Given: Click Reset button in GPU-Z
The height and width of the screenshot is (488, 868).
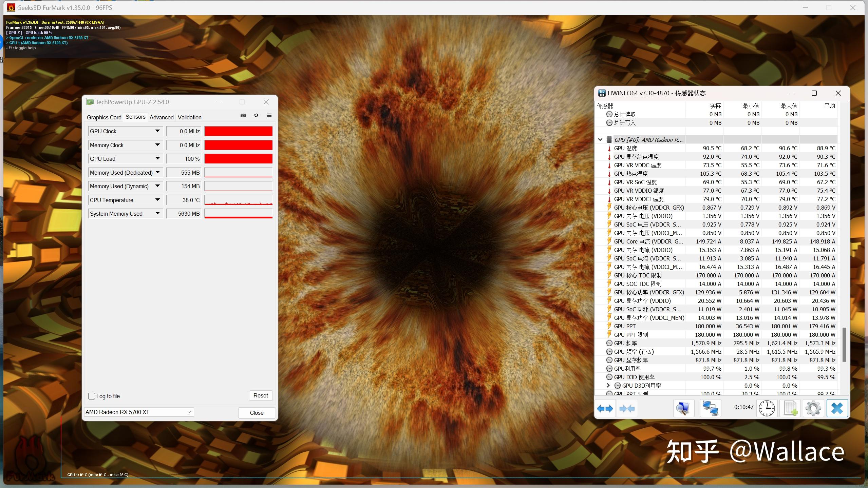Looking at the screenshot, I should 261,395.
